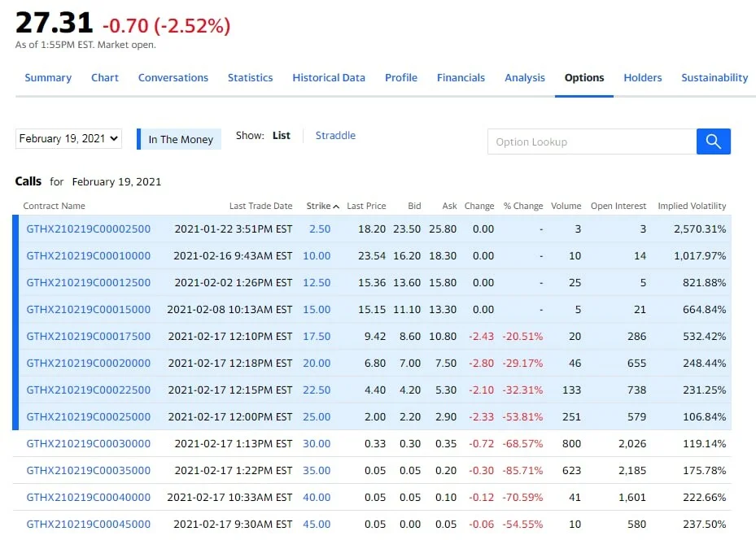Click the % Change column header
756x540 pixels.
coord(523,206)
